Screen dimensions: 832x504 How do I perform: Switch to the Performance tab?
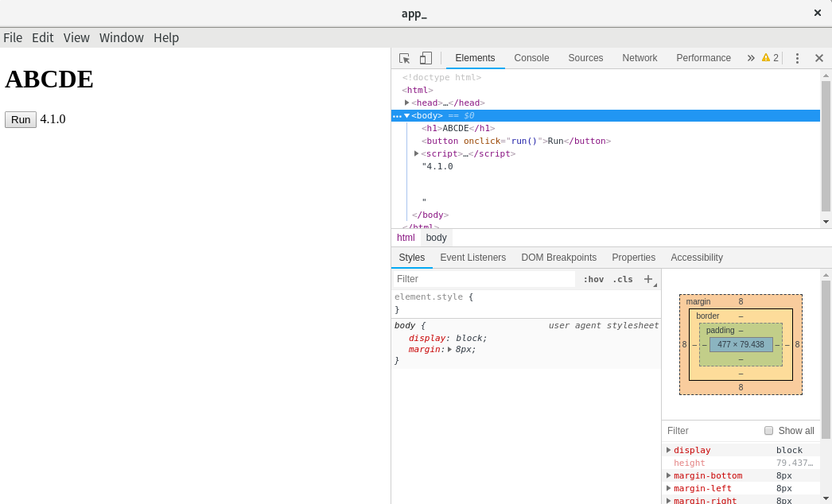tap(703, 58)
